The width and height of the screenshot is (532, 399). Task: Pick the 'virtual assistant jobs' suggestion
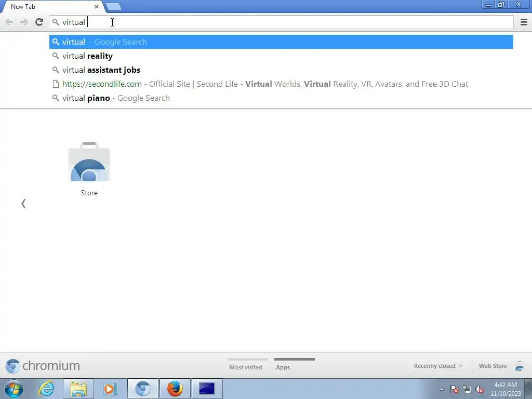coord(281,70)
